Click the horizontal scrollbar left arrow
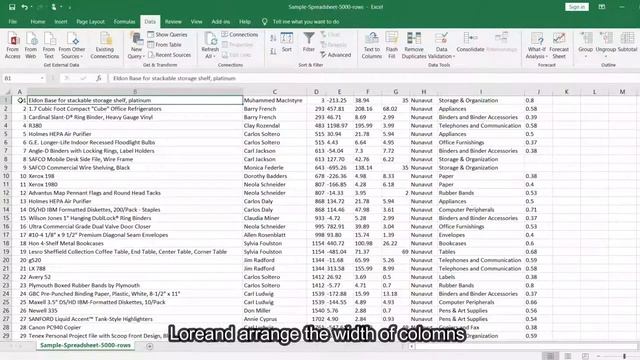The image size is (640, 360). coord(411,347)
